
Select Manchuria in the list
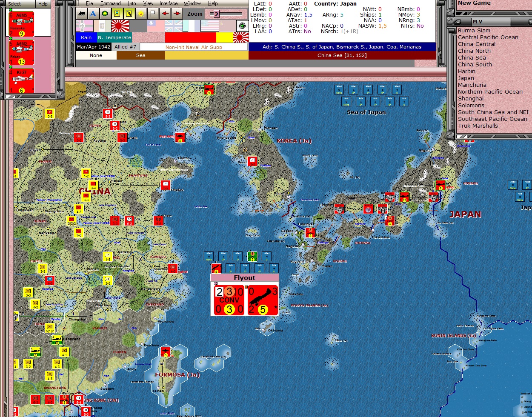(x=472, y=85)
